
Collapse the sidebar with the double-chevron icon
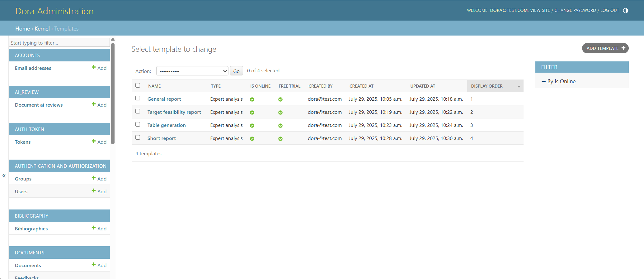(4, 176)
